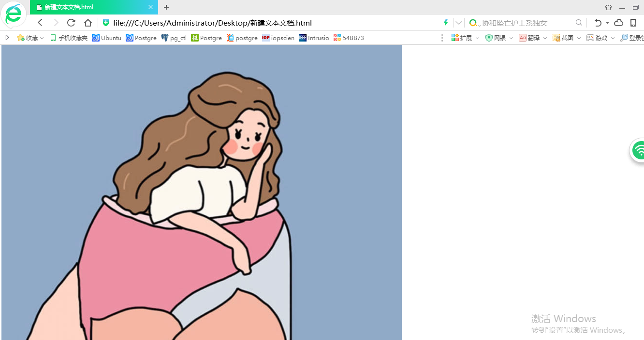This screenshot has height=340, width=644.
Task: Open the restore-closed-tabs dropdown next to undo arrow
Action: pyautogui.click(x=607, y=22)
